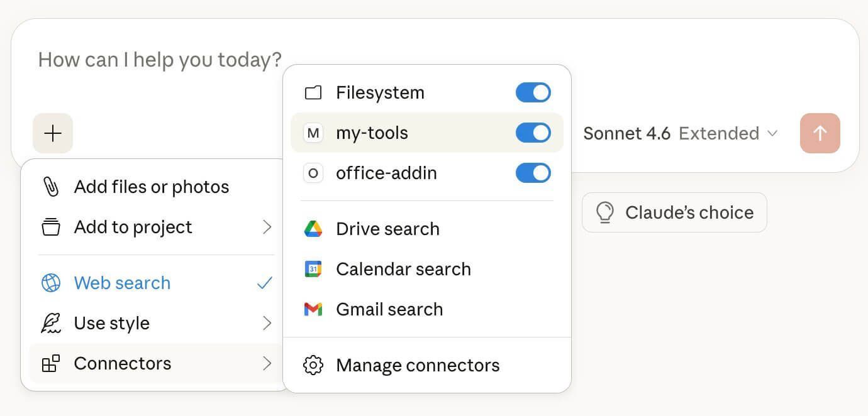
Task: Uncheck the Web search checkmark
Action: [265, 283]
